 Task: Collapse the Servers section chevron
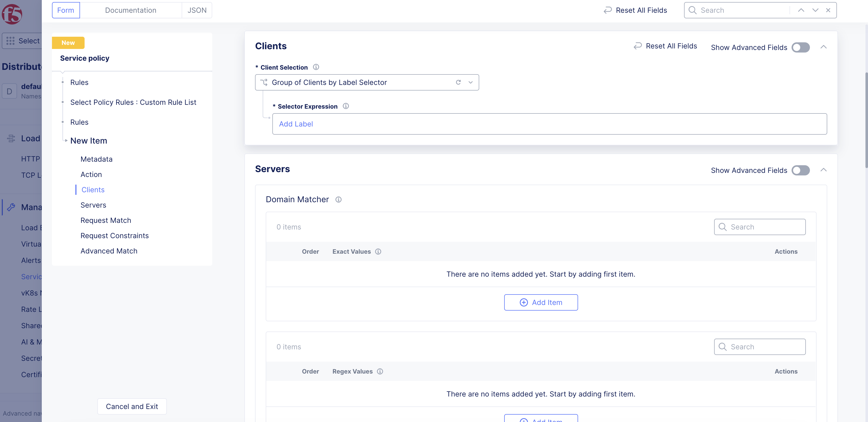pos(823,170)
